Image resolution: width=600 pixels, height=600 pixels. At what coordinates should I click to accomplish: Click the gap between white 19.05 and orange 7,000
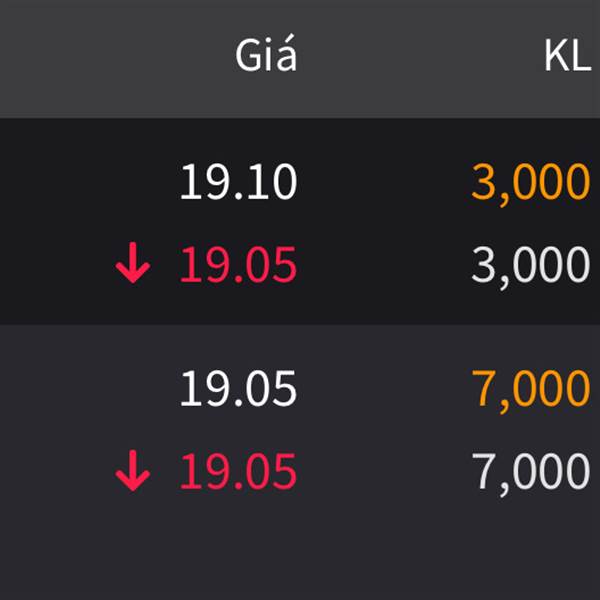pyautogui.click(x=384, y=388)
